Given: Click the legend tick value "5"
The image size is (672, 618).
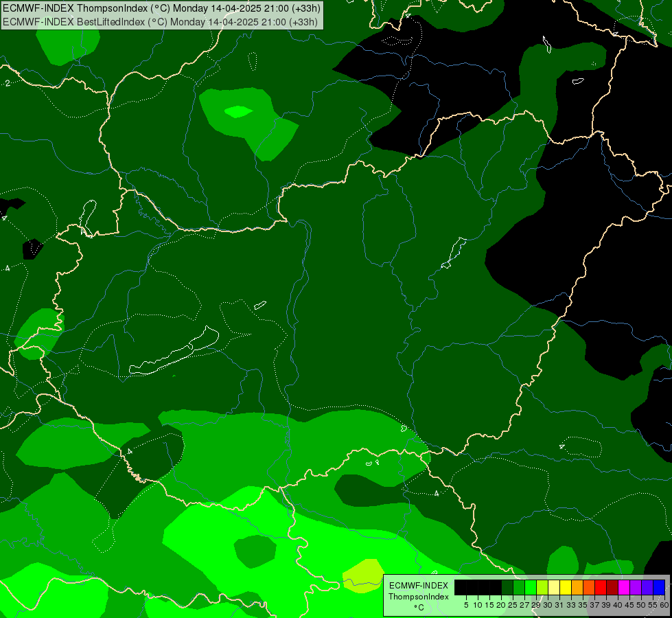Looking at the screenshot, I should click(x=466, y=605).
